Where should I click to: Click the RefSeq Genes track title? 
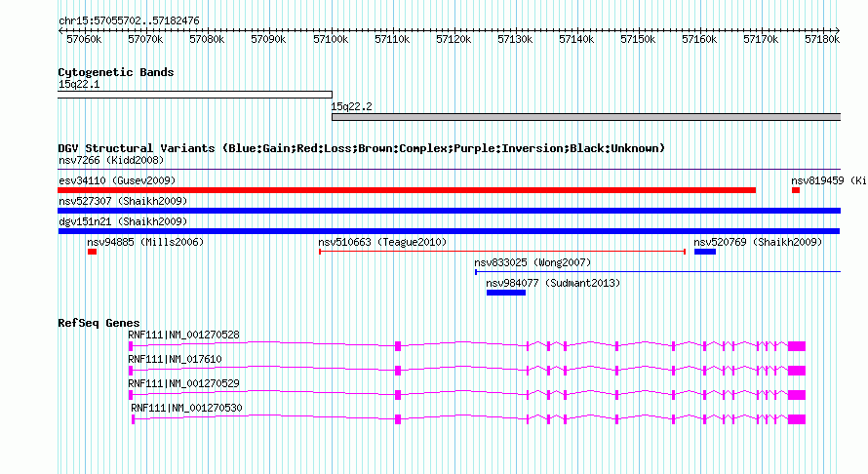[x=99, y=323]
